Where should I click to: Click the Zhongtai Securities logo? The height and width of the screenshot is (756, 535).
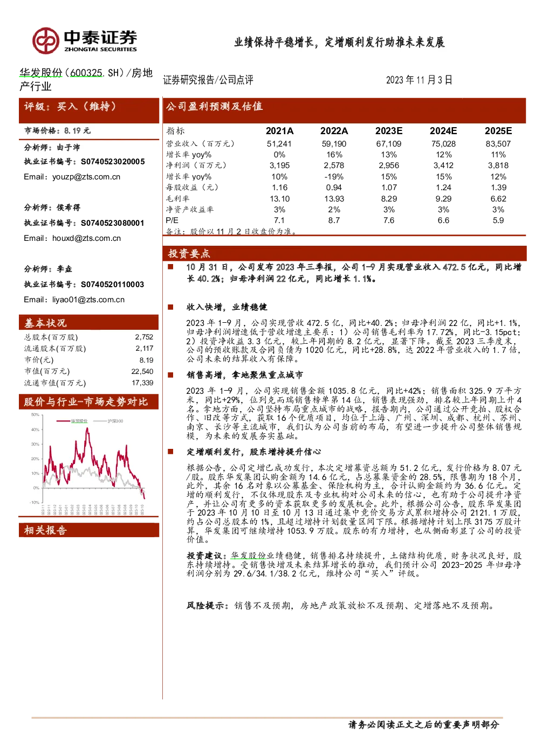coord(84,41)
